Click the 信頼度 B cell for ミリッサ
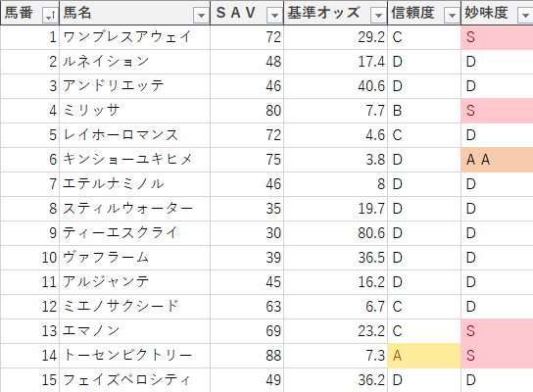The image size is (533, 392). (x=424, y=111)
